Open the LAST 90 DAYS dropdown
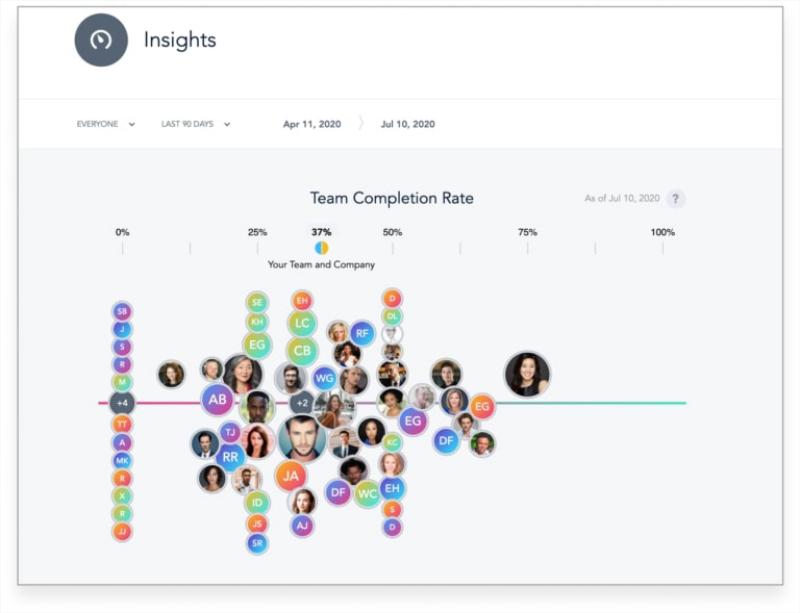The width and height of the screenshot is (800, 613). coord(196,124)
